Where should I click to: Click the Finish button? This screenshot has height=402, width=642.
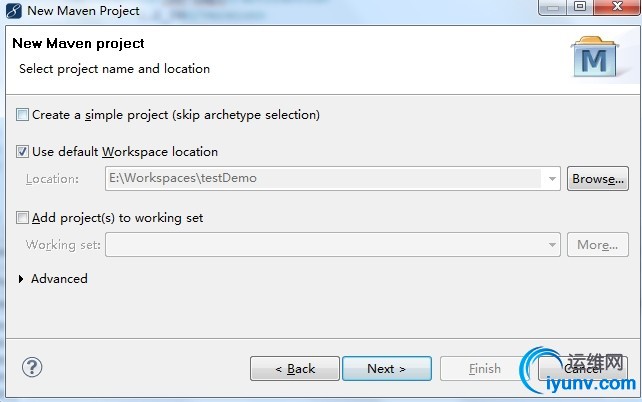point(485,369)
